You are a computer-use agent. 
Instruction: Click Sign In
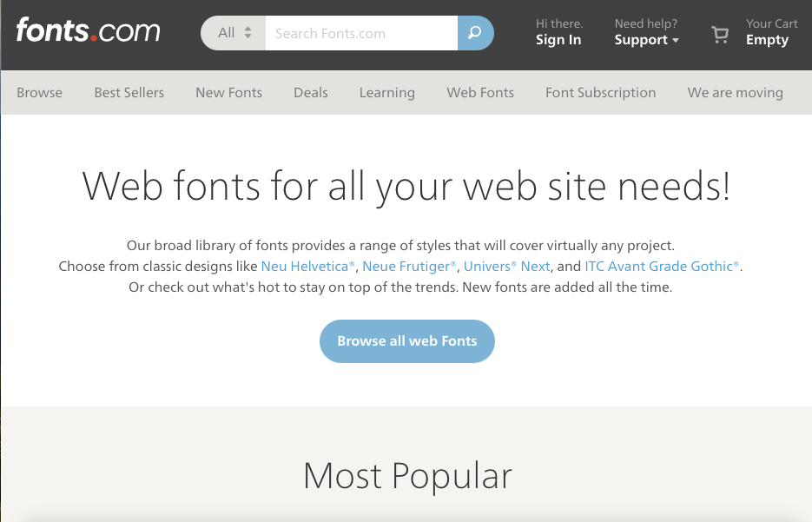click(x=558, y=40)
